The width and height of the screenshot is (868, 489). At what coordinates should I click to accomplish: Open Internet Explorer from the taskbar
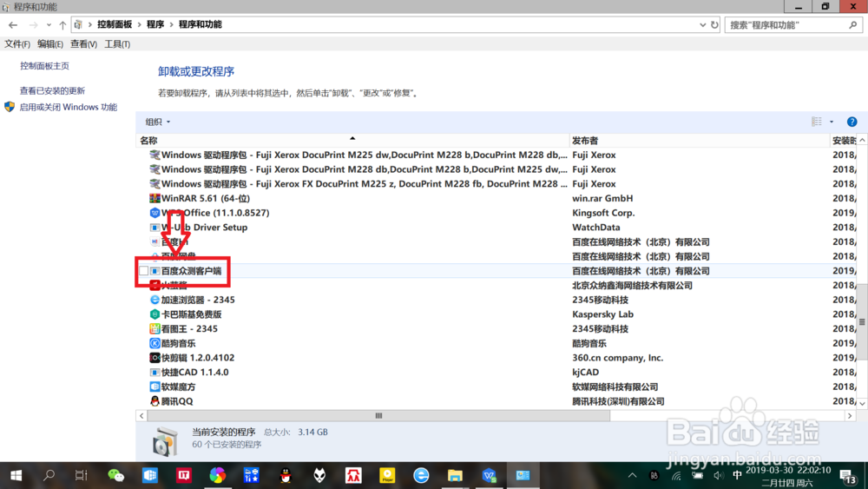421,475
